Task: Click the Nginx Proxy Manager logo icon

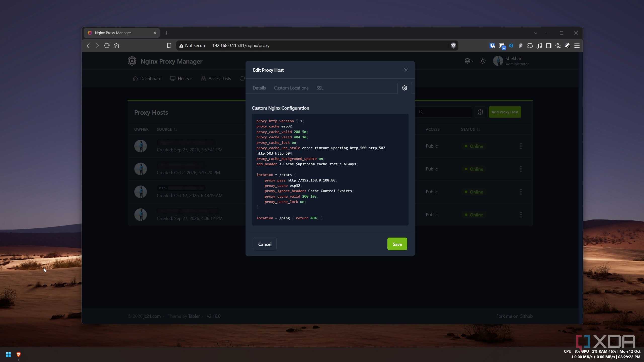Action: point(132,61)
